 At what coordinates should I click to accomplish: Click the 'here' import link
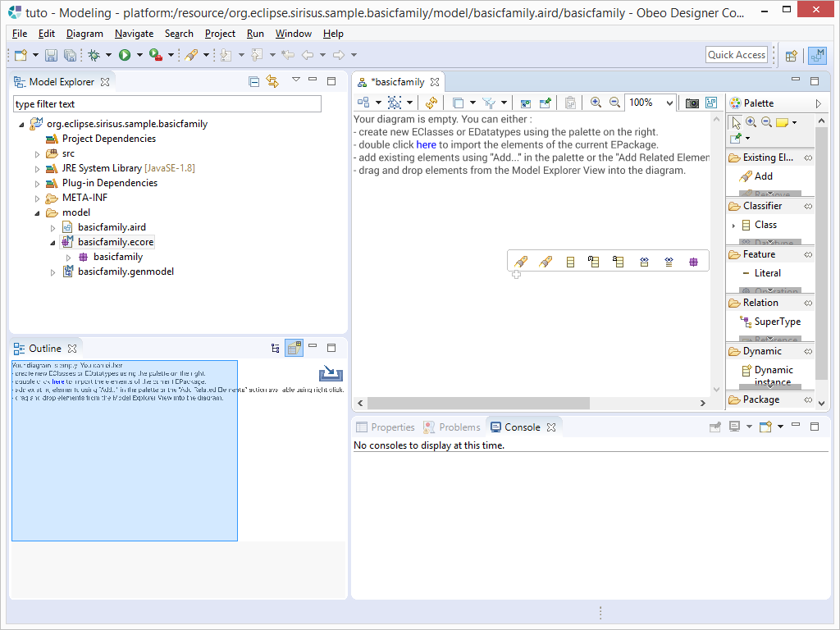coord(426,144)
